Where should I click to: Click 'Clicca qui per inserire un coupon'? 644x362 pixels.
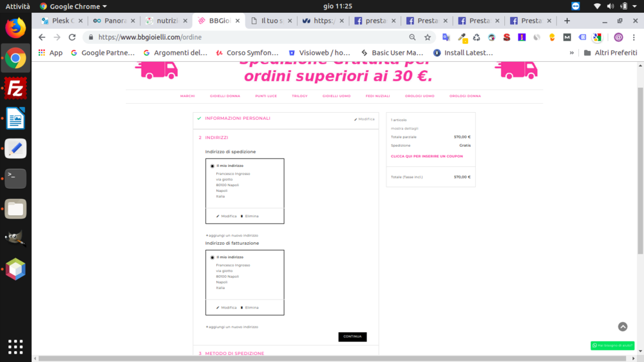[427, 156]
